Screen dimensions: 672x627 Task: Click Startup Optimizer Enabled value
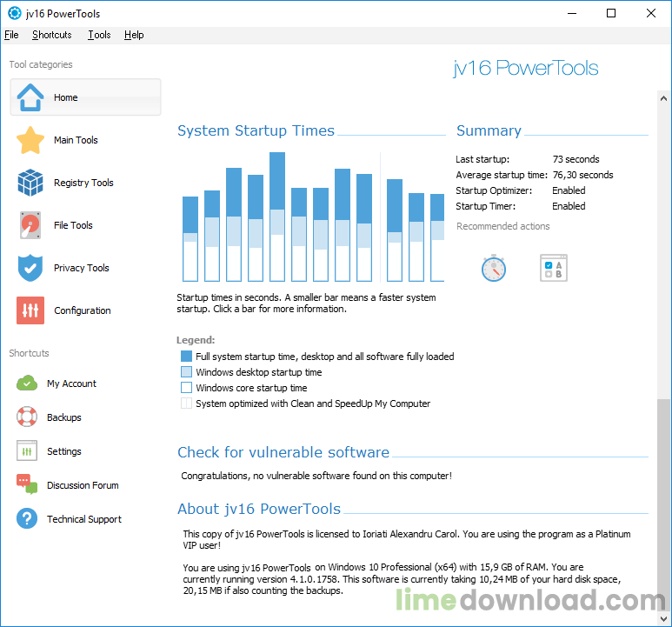tap(569, 190)
